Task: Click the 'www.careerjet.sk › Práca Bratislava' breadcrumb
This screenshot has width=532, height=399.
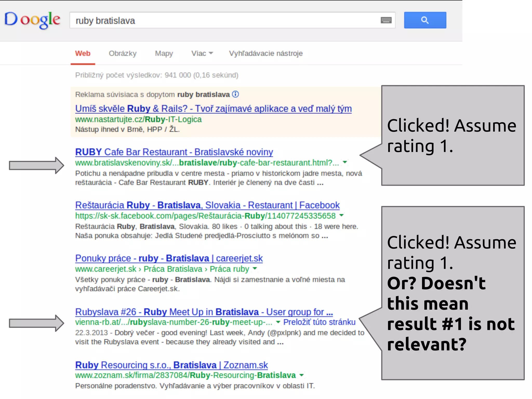Action: tap(162, 269)
